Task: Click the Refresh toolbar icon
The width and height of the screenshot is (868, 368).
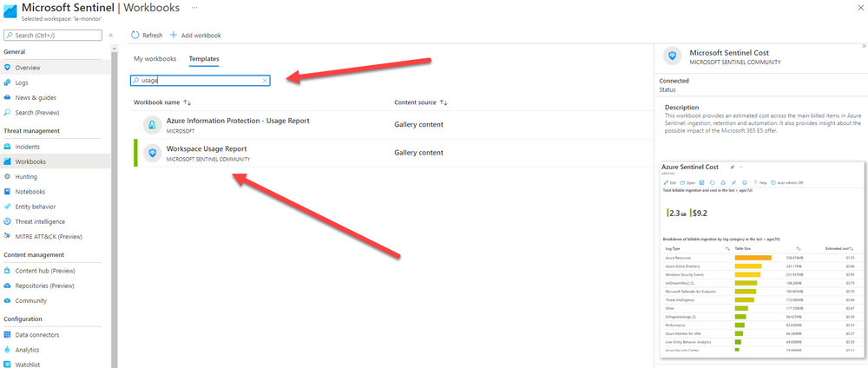Action: [135, 36]
